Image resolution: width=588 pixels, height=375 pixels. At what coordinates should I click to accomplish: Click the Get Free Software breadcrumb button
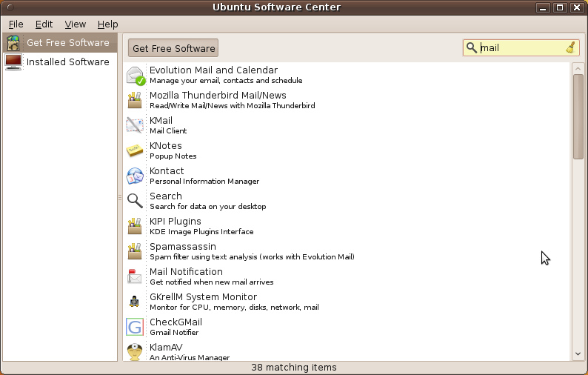(x=173, y=48)
